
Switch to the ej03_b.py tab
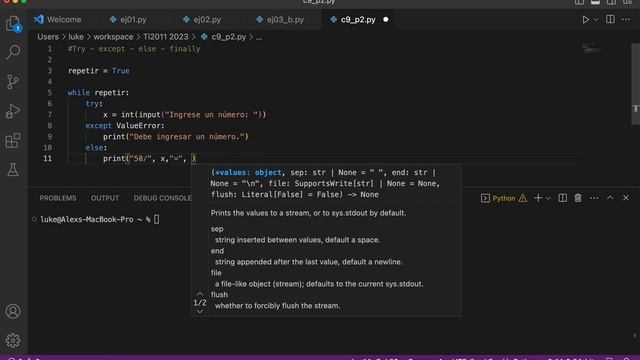(280, 20)
